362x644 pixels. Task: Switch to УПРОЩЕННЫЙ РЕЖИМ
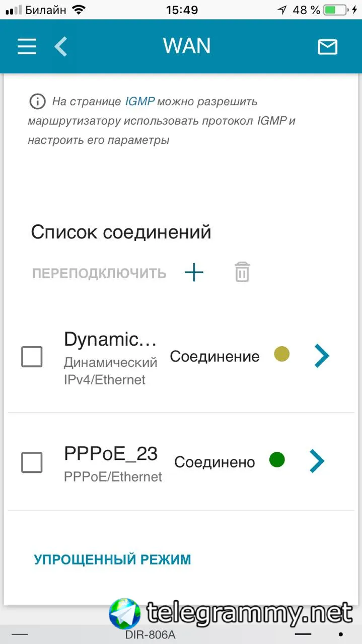click(x=112, y=559)
